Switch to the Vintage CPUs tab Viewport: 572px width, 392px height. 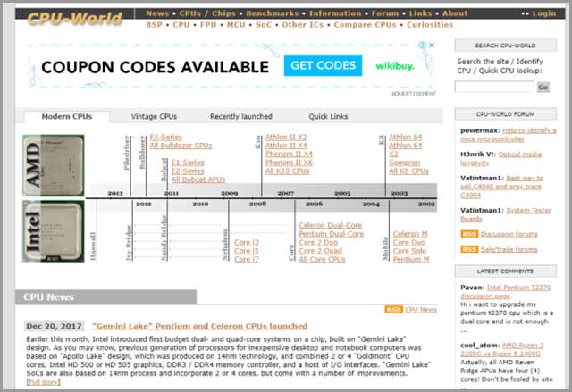(x=154, y=117)
